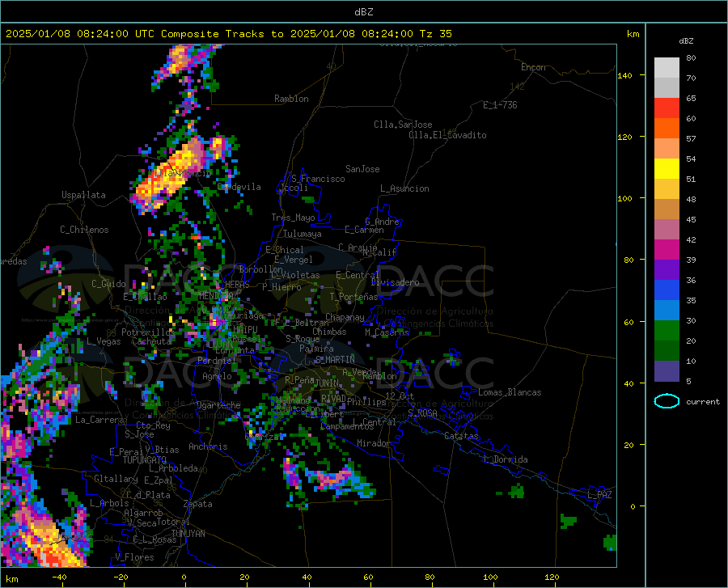Select the TUPUNGATO label
Image resolution: width=728 pixels, height=588 pixels.
[145, 460]
